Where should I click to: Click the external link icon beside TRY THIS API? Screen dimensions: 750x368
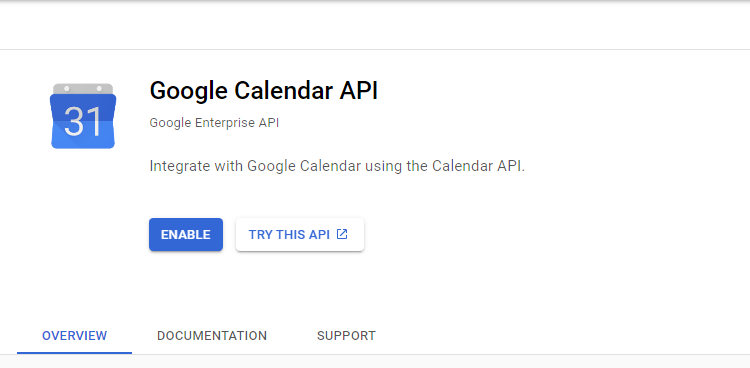342,234
